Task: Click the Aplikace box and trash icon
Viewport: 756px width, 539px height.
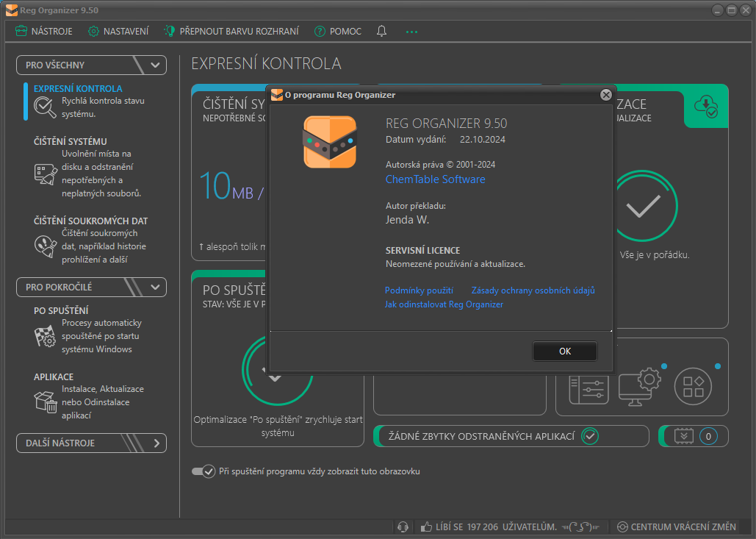Action: (46, 402)
